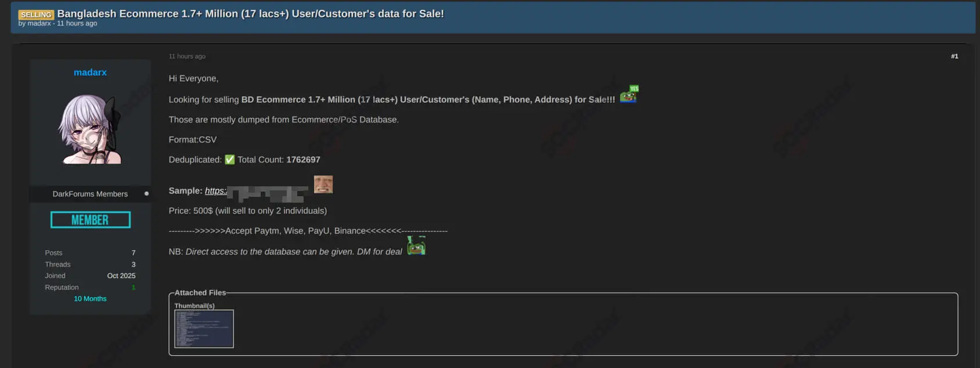Click the MEMBER rank badge
This screenshot has height=368, width=980.
[x=90, y=220]
